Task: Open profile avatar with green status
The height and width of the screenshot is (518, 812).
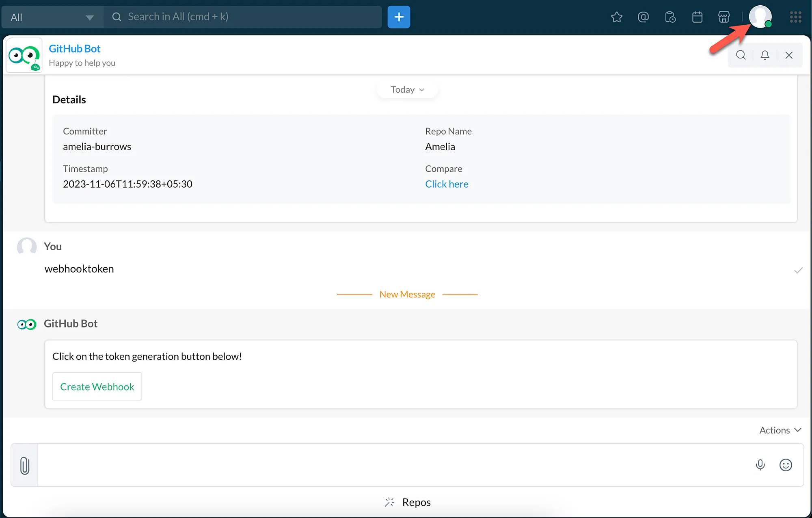Action: click(x=760, y=17)
